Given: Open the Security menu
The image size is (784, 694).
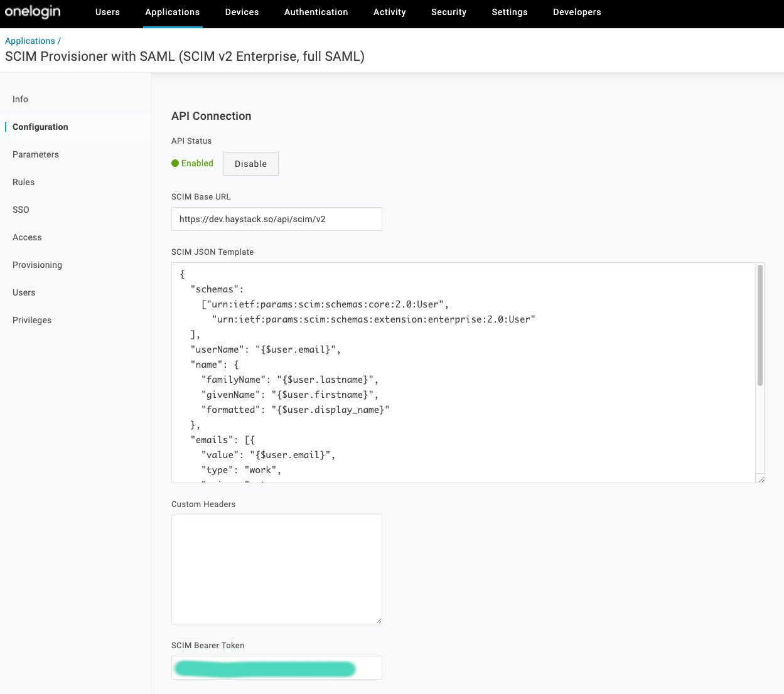Looking at the screenshot, I should pyautogui.click(x=448, y=12).
